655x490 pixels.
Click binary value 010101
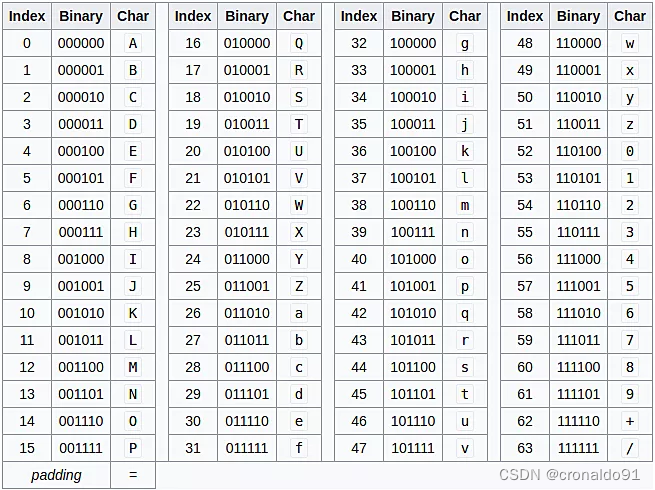[247, 178]
